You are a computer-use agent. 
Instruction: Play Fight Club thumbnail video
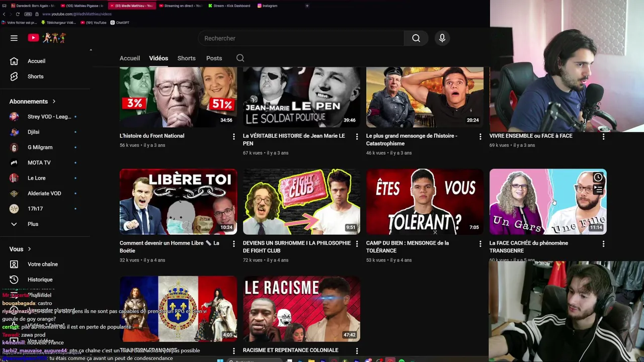point(301,202)
